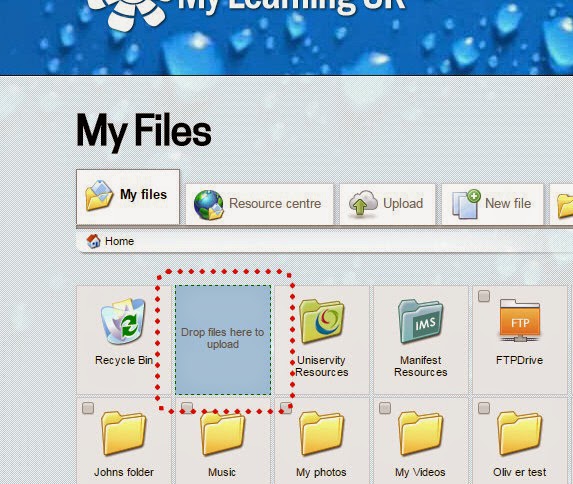
Task: Open the Uniservity Resources folder icon
Action: pos(322,322)
